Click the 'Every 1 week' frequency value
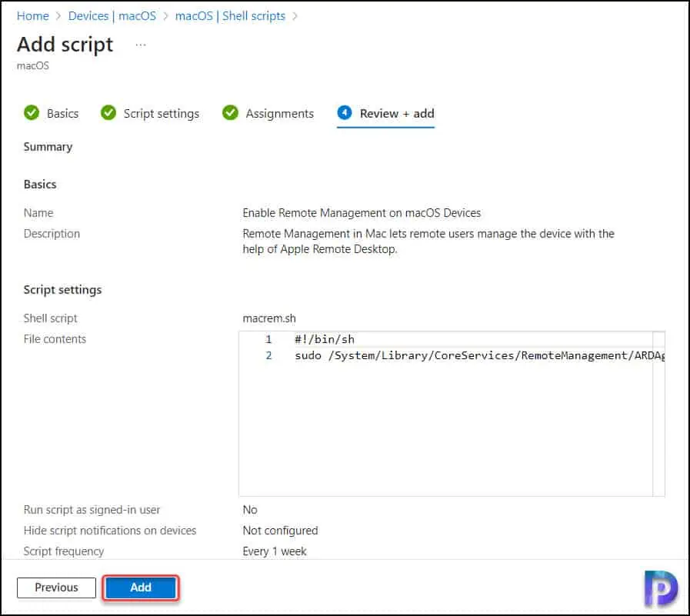 point(275,551)
